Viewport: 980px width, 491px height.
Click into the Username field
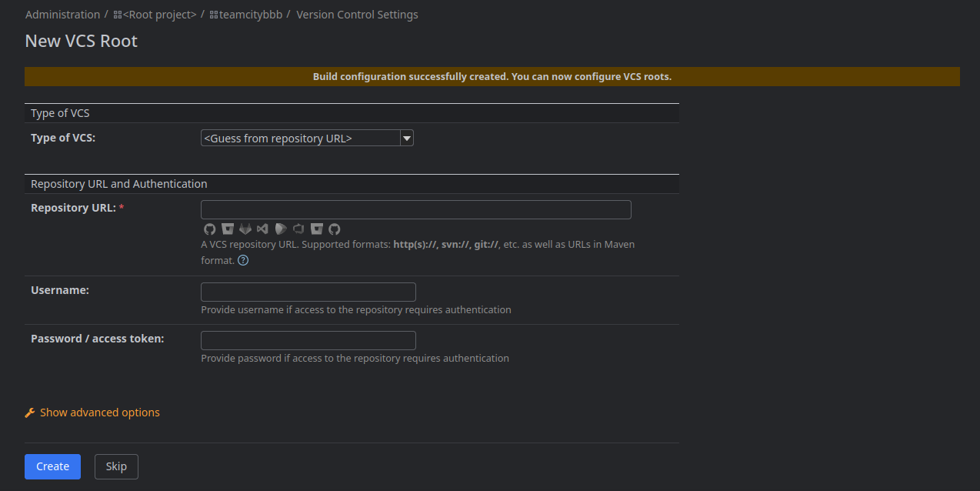(308, 292)
